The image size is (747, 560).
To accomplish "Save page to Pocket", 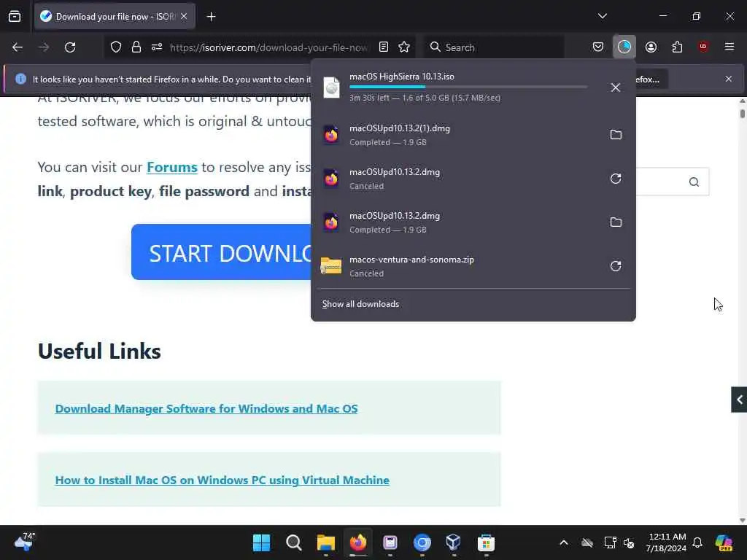I will coord(598,47).
